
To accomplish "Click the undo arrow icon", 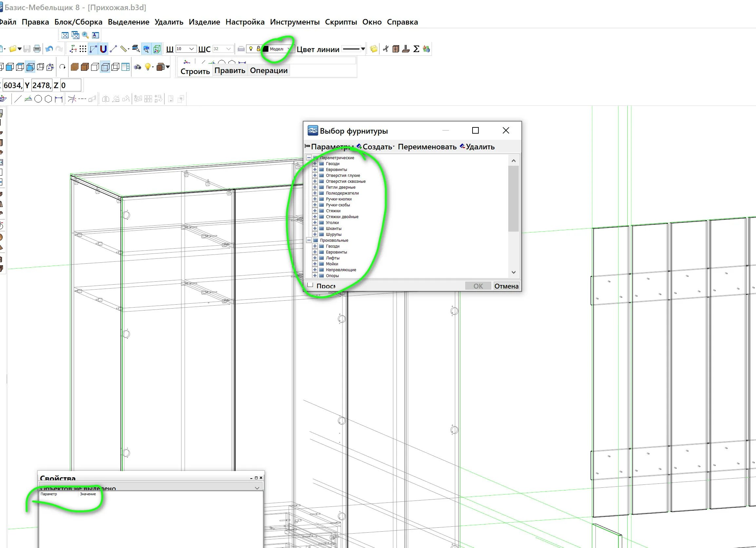I will coord(49,49).
